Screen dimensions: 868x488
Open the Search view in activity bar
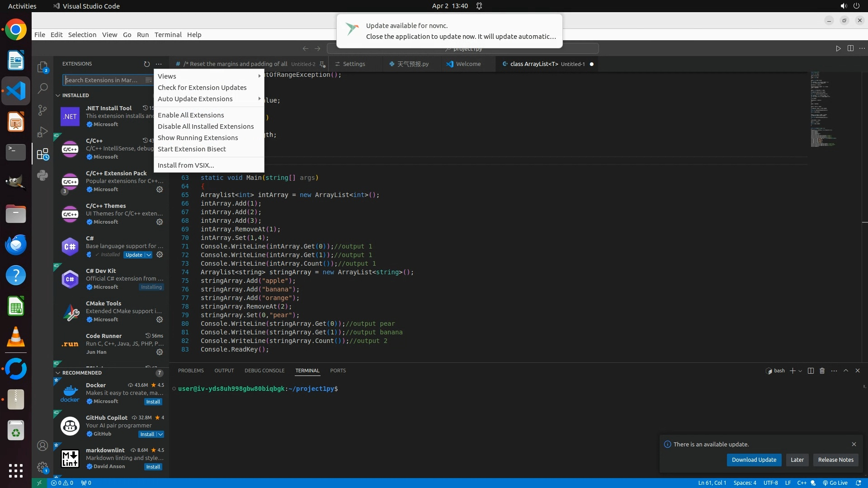[x=42, y=88]
